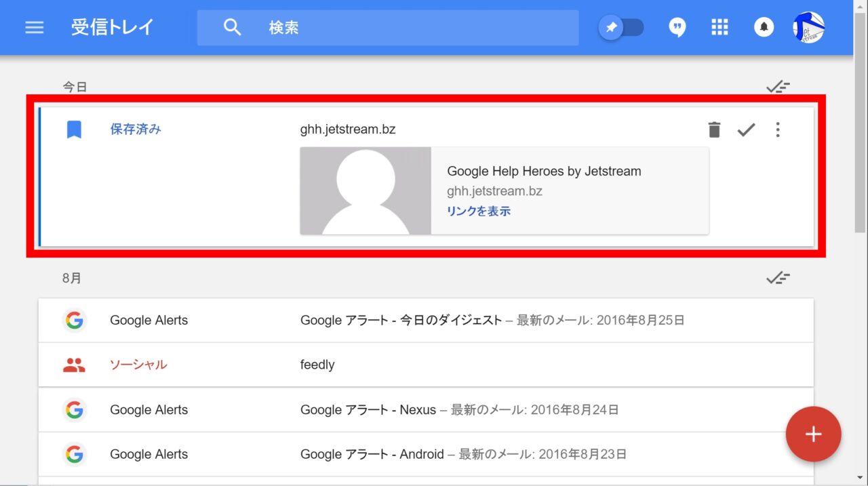Mark all August items done
The image size is (868, 486).
pyautogui.click(x=778, y=278)
